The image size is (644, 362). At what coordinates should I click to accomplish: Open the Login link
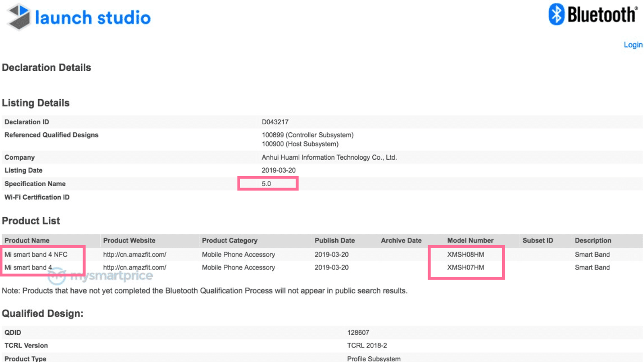point(633,45)
